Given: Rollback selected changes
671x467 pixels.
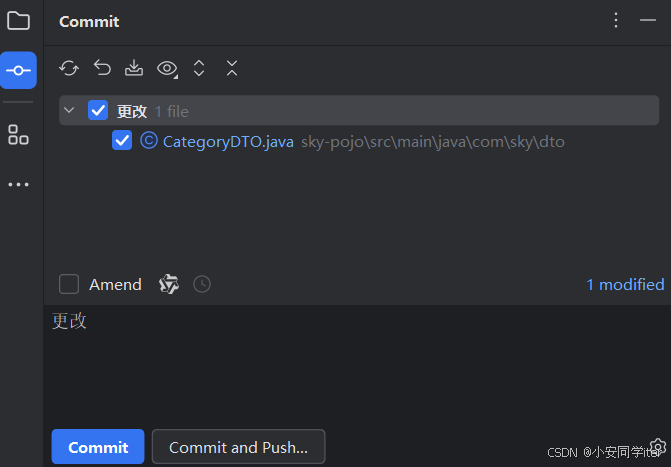Looking at the screenshot, I should coord(102,68).
